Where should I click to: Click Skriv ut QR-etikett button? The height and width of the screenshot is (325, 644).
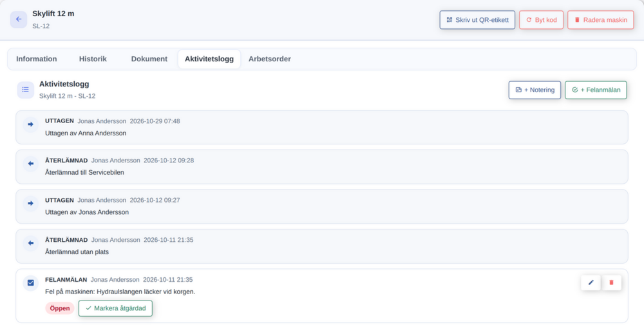477,20
